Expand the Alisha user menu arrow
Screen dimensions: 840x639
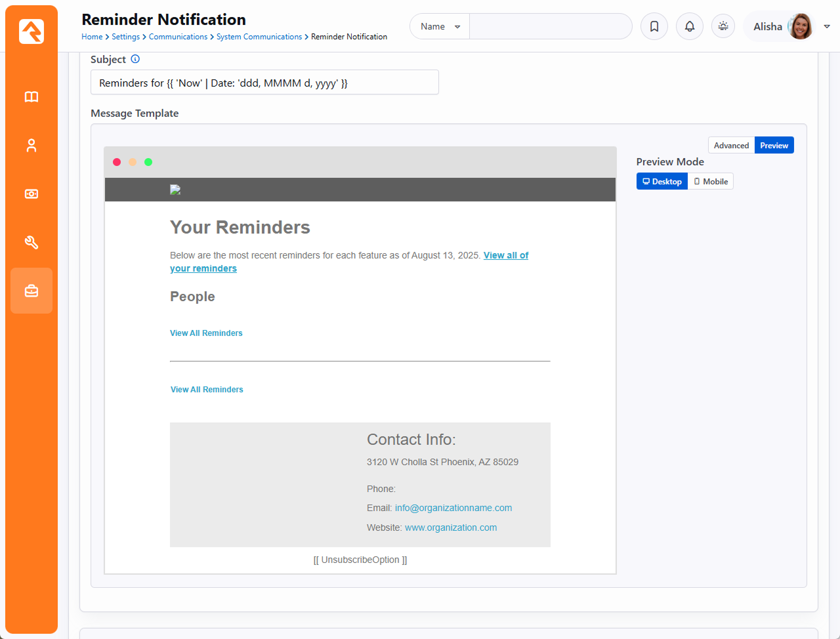point(827,27)
